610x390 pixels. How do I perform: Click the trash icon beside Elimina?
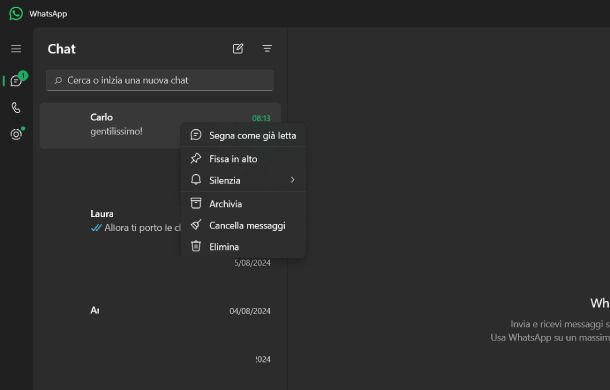point(196,246)
